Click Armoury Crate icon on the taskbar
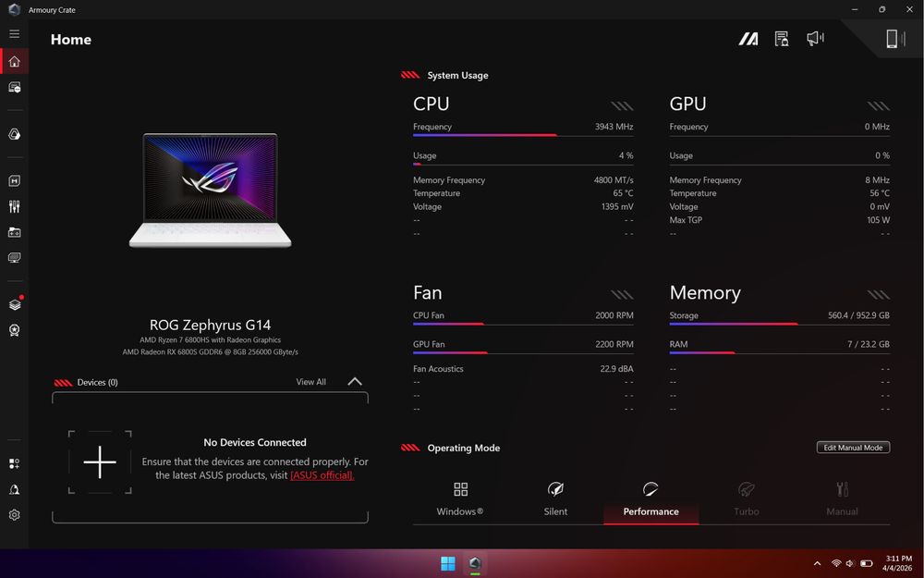Viewport: 924px width, 578px height. 475,563
